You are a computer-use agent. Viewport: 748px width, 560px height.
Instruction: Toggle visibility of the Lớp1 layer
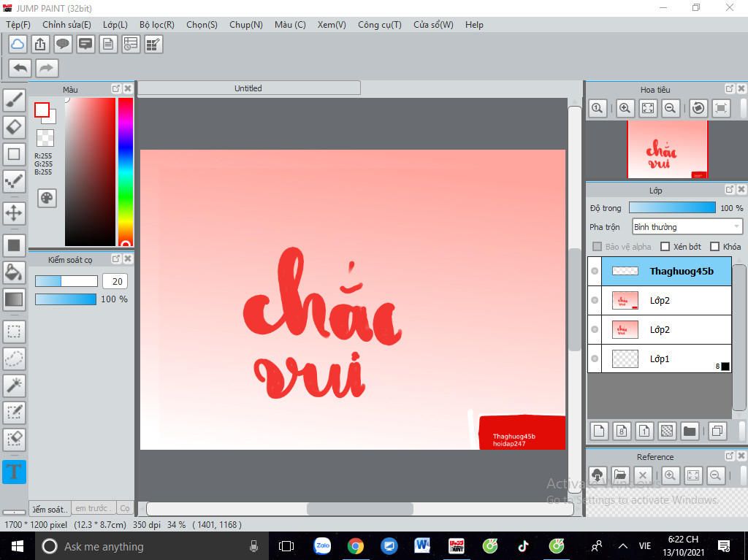[594, 358]
